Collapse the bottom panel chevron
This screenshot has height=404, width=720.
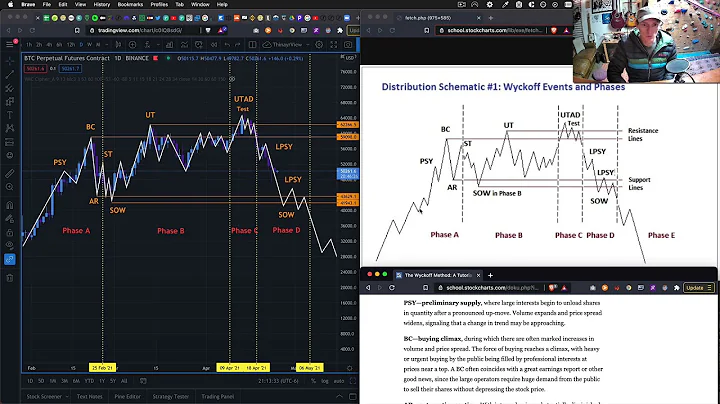(339, 396)
